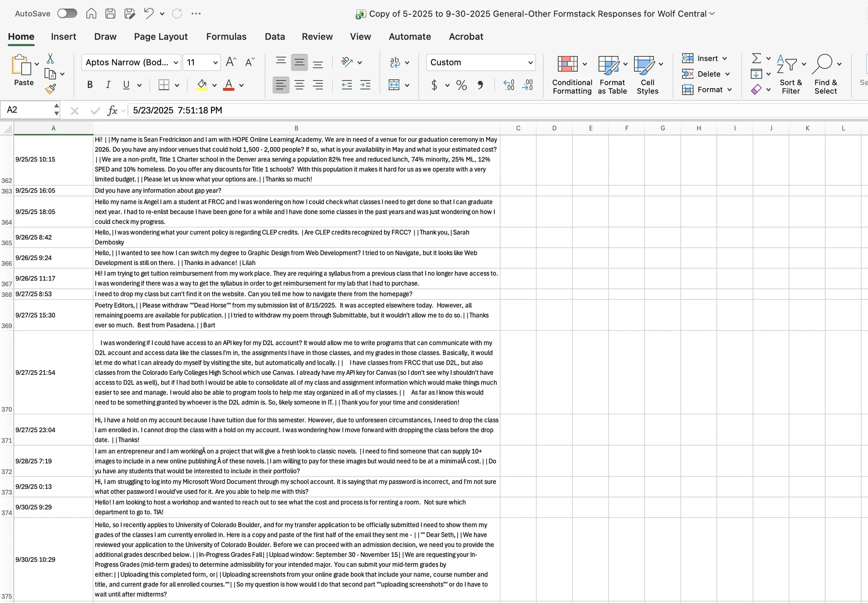The width and height of the screenshot is (868, 603).
Task: Apply the yellow fill color swatch
Action: click(x=202, y=85)
